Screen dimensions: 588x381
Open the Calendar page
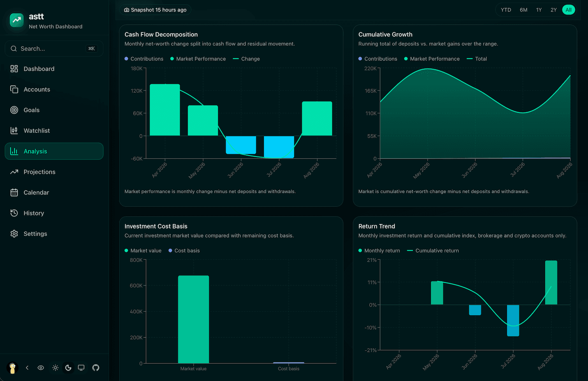tap(54, 192)
